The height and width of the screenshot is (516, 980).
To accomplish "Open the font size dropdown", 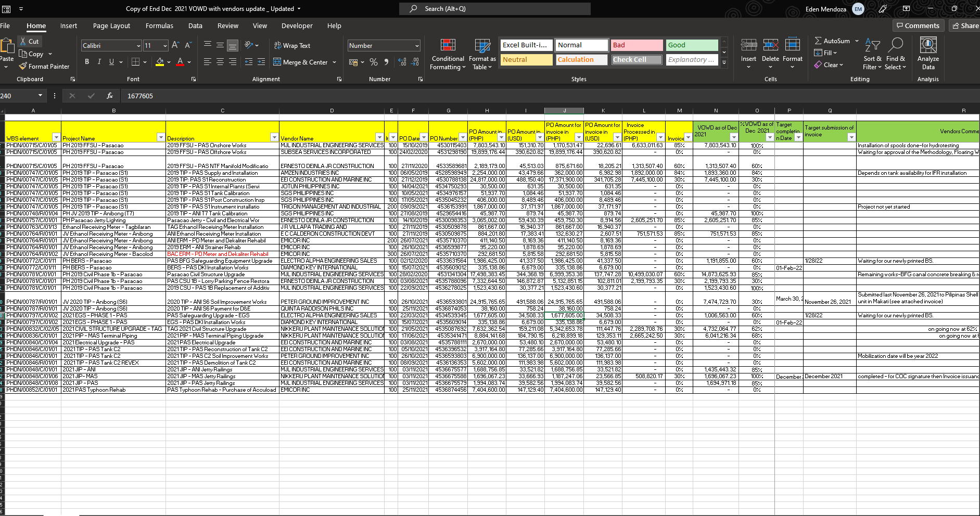I will (x=165, y=46).
